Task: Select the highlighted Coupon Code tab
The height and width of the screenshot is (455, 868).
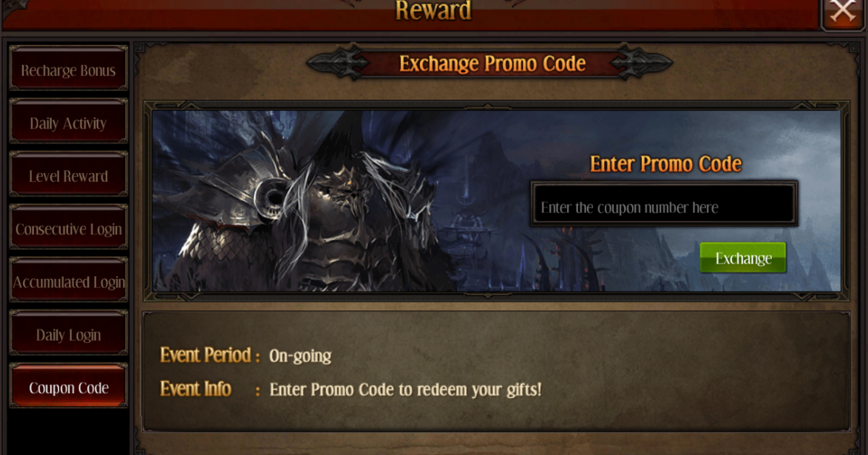Action: click(x=68, y=387)
